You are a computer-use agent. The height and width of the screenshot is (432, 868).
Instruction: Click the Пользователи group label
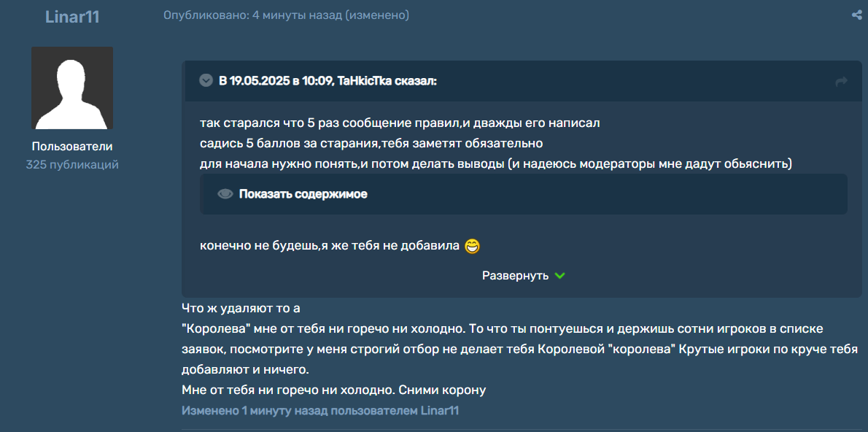(x=72, y=146)
